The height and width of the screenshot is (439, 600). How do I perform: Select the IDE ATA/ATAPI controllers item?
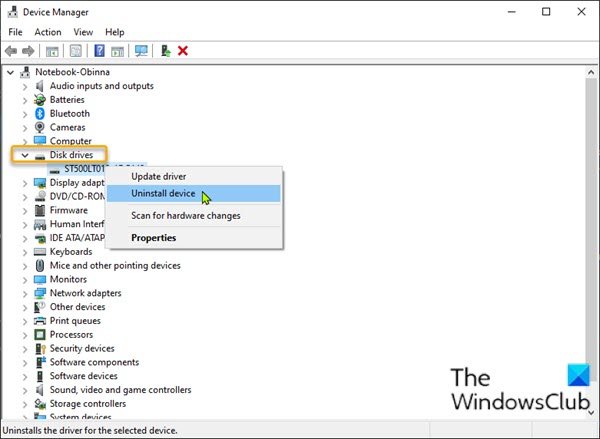click(77, 238)
